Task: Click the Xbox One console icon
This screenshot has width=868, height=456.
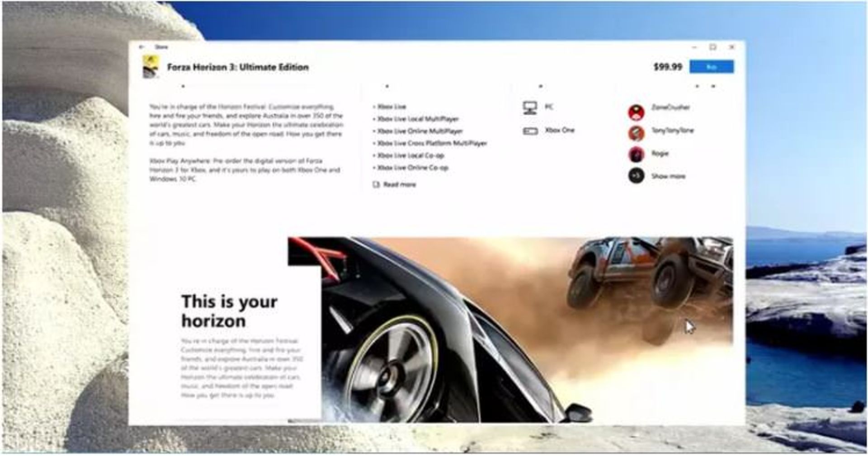Action: [530, 131]
